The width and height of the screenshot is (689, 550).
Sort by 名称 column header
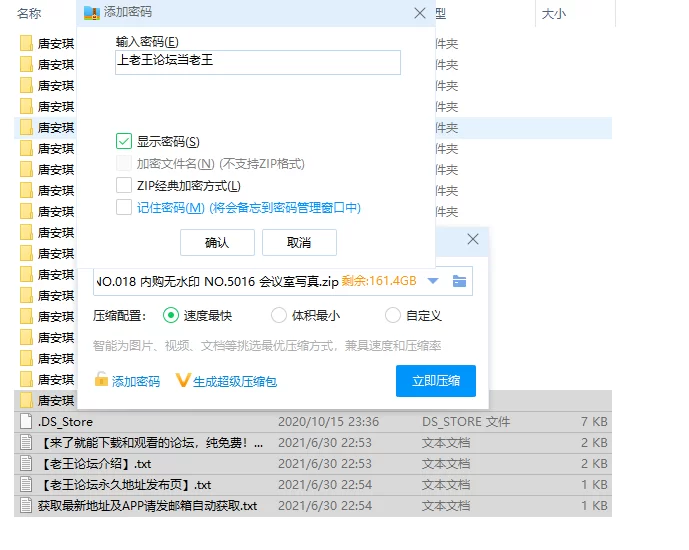click(29, 14)
